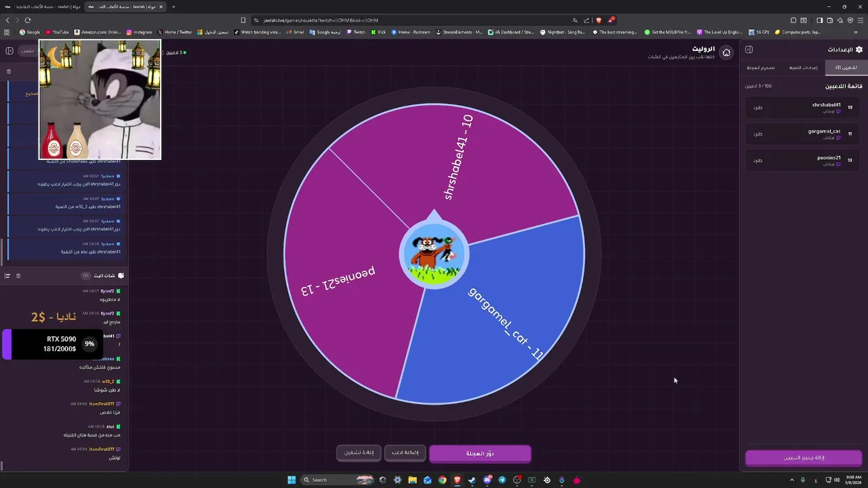Click the trash icon atop system log
Viewport: 868px width, 488px height.
pos(9,71)
